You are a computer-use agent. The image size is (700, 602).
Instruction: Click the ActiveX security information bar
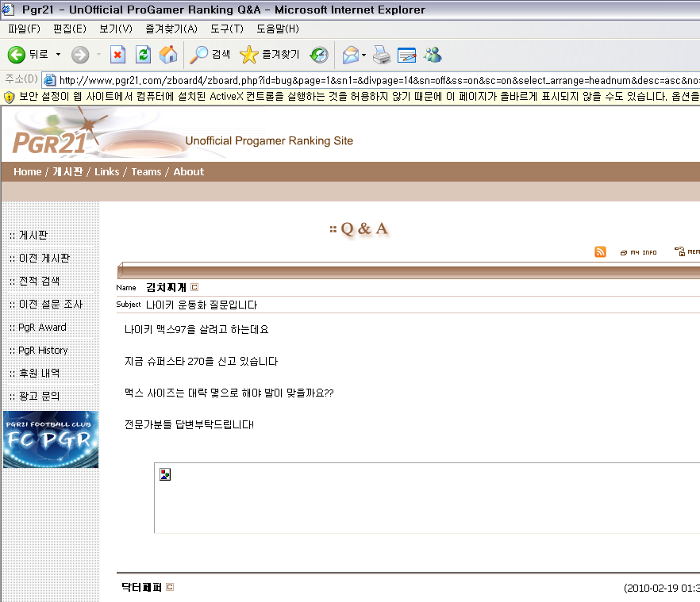click(350, 97)
